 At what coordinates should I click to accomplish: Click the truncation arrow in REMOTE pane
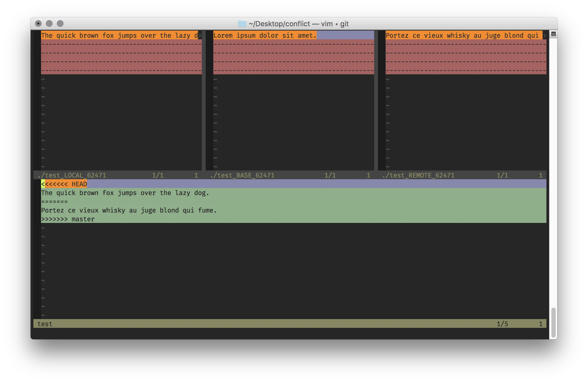[x=544, y=36]
